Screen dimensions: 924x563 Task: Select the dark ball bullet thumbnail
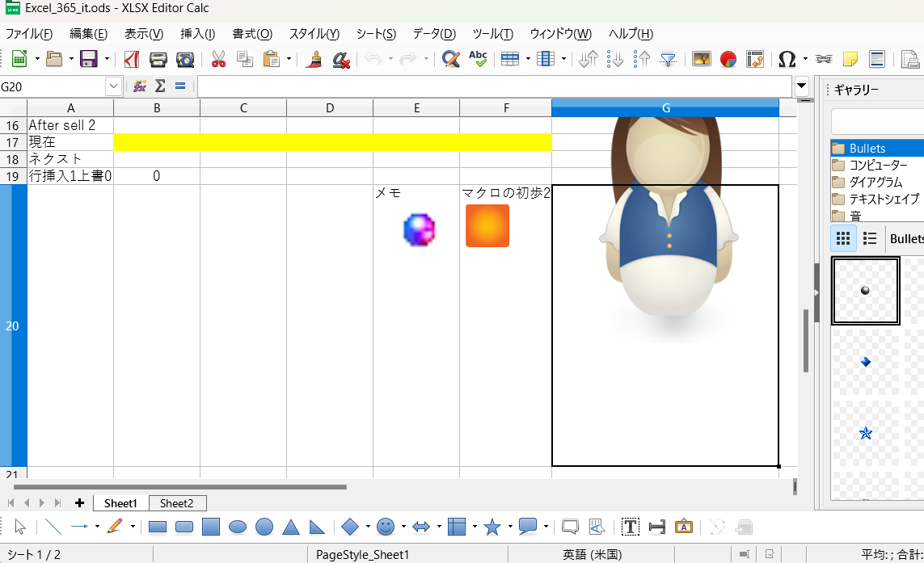tap(865, 290)
